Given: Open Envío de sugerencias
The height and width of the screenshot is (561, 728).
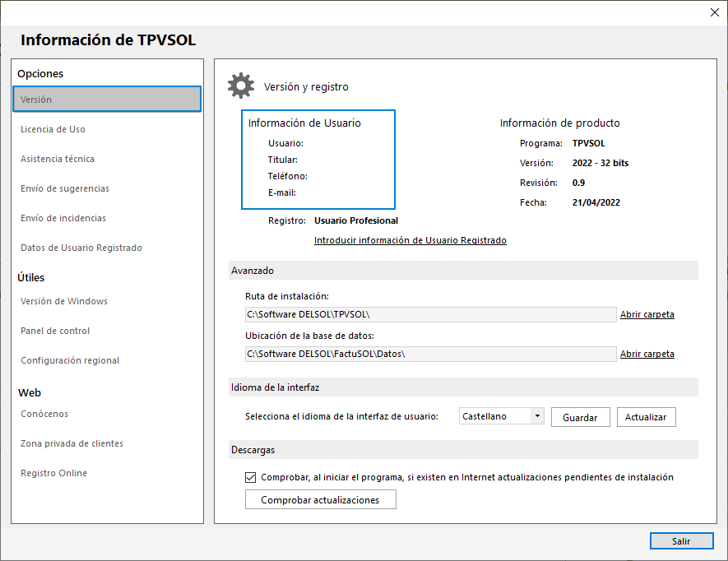Looking at the screenshot, I should pos(65,188).
